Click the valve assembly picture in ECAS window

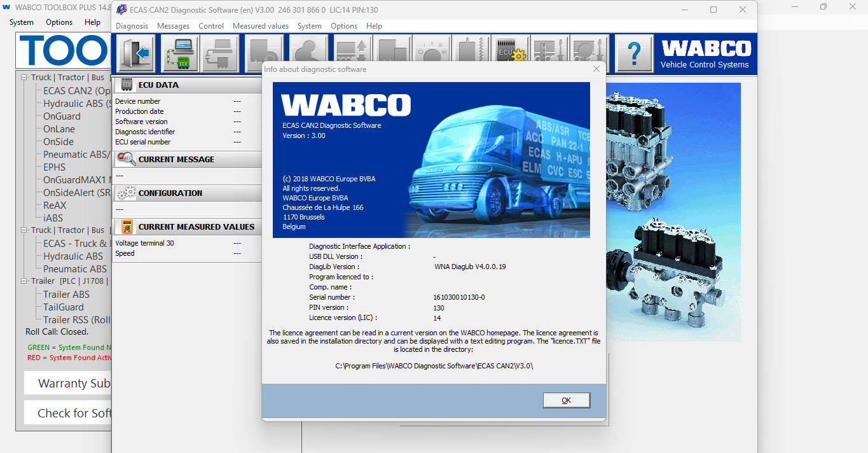pos(673,212)
